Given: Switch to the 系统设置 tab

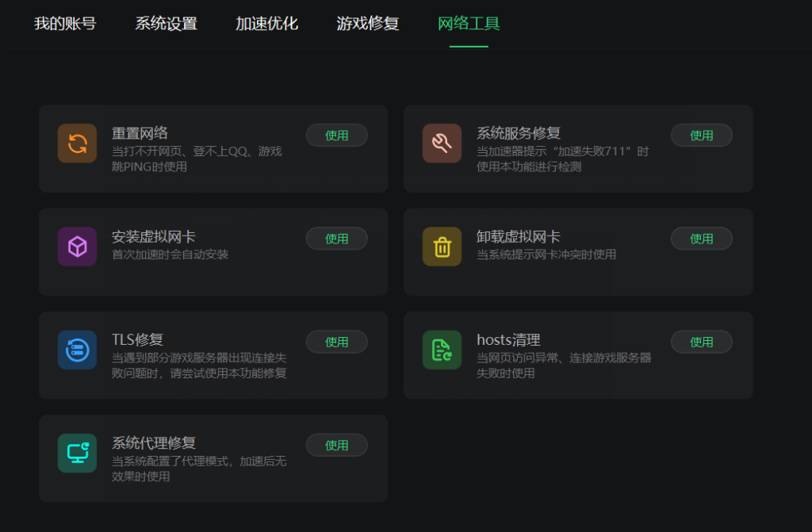Looking at the screenshot, I should (x=167, y=23).
